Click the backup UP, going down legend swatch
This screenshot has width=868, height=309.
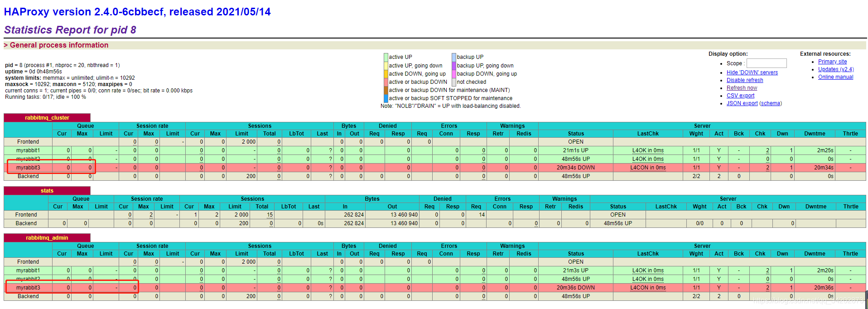click(x=454, y=66)
